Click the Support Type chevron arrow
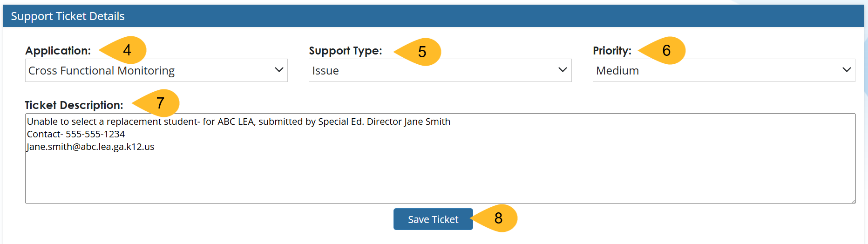The height and width of the screenshot is (244, 868). (563, 70)
